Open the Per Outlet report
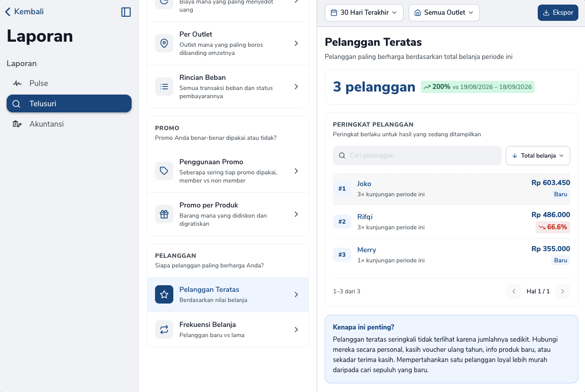Screen dimensions: 585x392 click(228, 43)
